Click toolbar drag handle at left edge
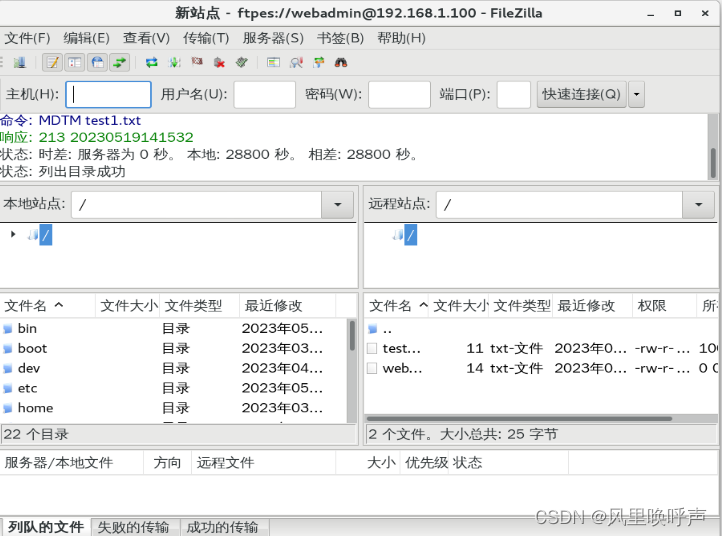The width and height of the screenshot is (722, 536). click(2, 62)
